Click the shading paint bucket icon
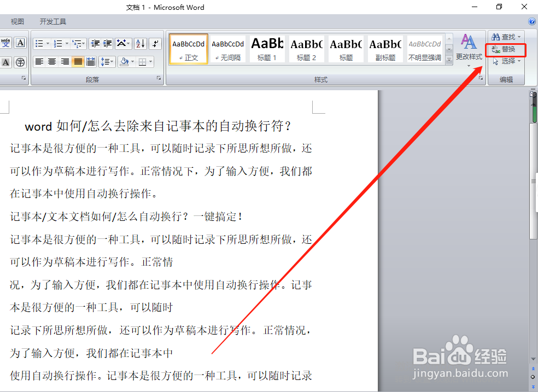Image resolution: width=538 pixels, height=392 pixels. click(124, 61)
